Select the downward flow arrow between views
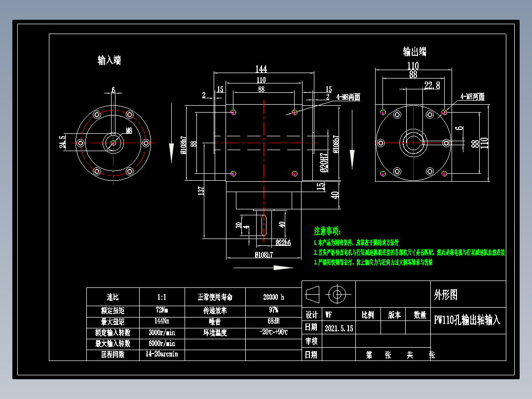532x399 pixels. click(x=171, y=147)
